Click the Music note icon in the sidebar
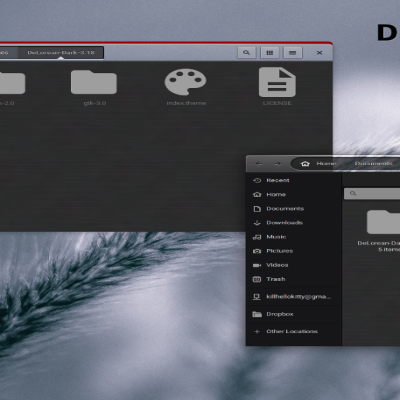Image resolution: width=400 pixels, height=400 pixels. (x=257, y=237)
